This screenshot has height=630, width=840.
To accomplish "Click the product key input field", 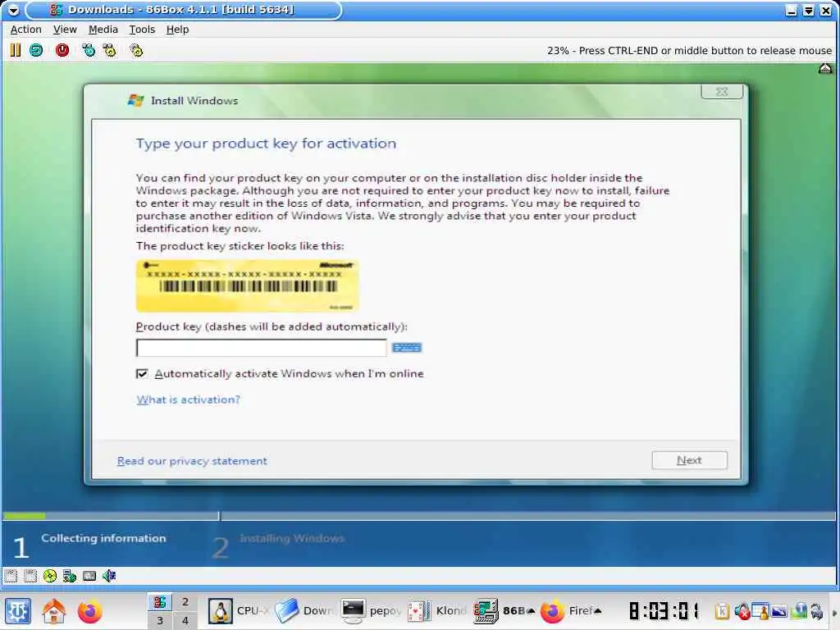I will [262, 348].
